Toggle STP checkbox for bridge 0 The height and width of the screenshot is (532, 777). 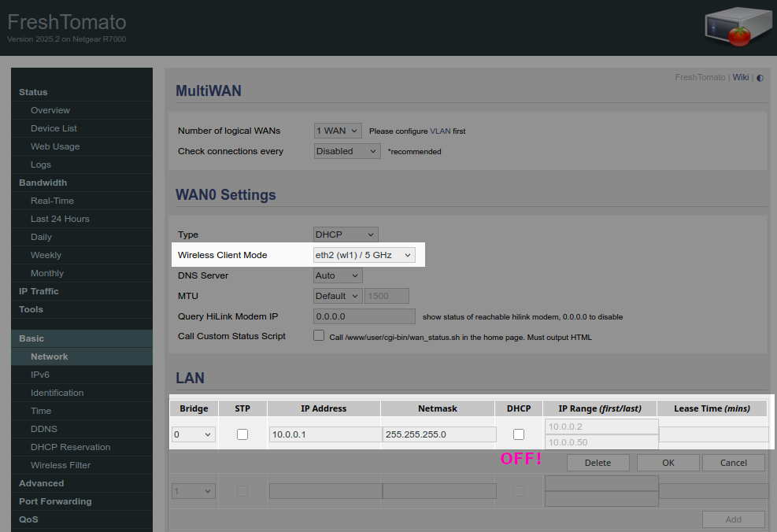click(x=242, y=434)
